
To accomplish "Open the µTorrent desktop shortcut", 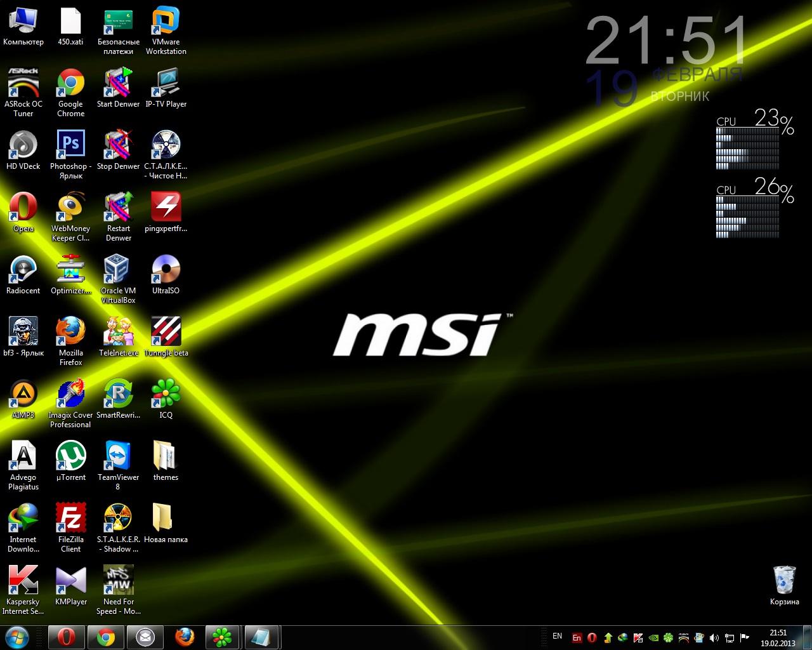I will pyautogui.click(x=70, y=456).
